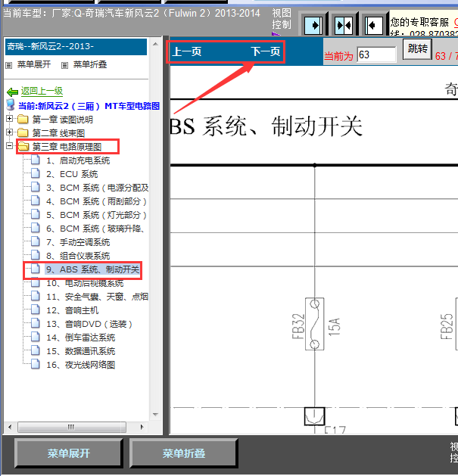
Task: Open 11、安全气囊、天窗 item
Action: coord(97,297)
